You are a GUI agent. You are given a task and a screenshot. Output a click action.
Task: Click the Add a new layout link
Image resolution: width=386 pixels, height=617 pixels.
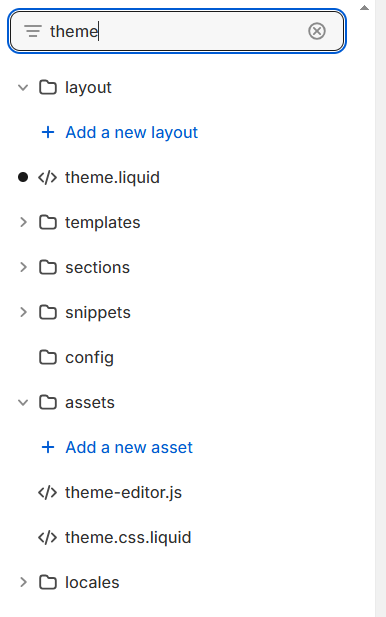(x=131, y=132)
